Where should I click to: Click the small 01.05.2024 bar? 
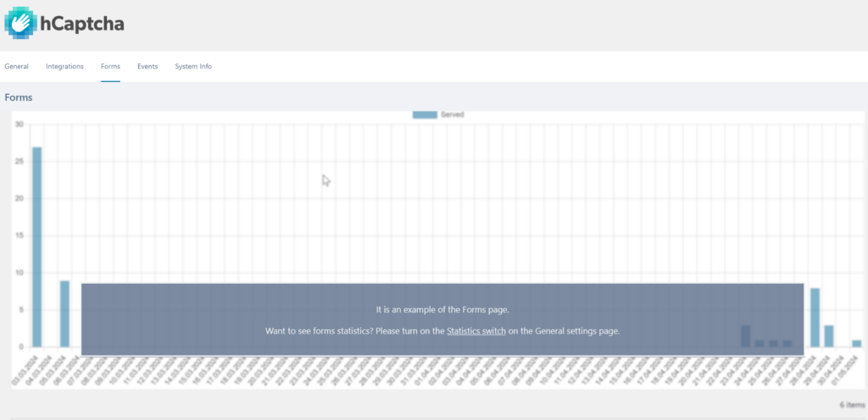(856, 343)
